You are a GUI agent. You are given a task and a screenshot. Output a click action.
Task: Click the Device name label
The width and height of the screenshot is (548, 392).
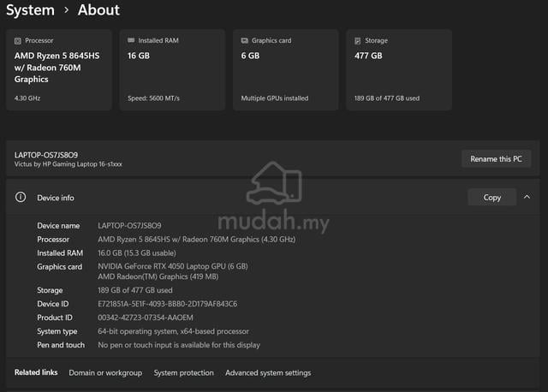[58, 226]
